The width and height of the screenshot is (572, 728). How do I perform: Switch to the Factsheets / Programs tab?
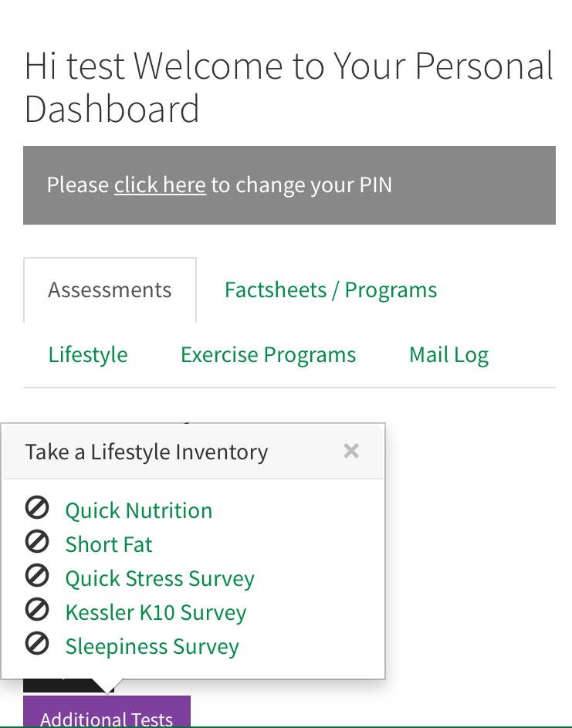point(330,290)
